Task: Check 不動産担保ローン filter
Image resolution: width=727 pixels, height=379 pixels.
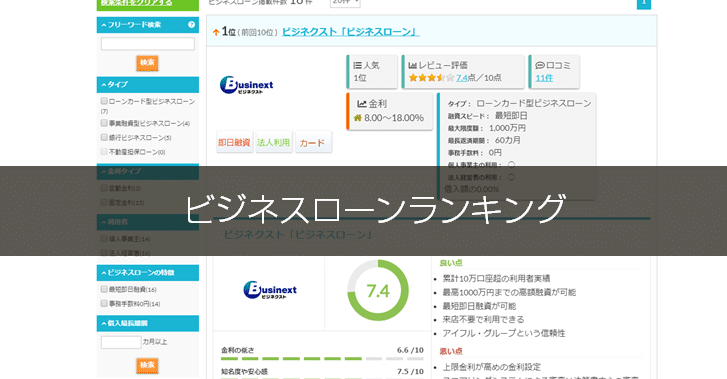Action: (x=104, y=152)
